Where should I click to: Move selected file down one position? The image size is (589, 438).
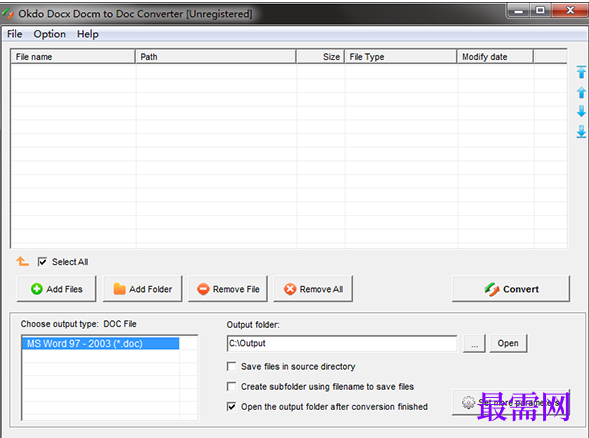[x=581, y=111]
